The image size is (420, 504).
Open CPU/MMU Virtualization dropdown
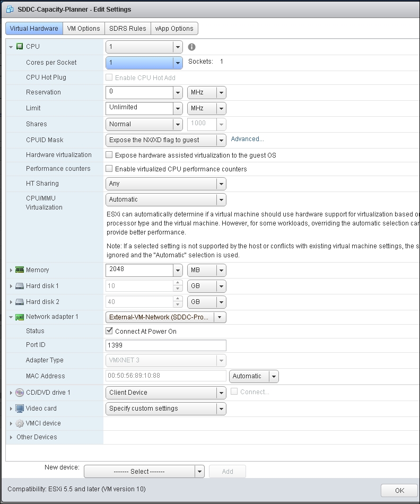click(221, 199)
